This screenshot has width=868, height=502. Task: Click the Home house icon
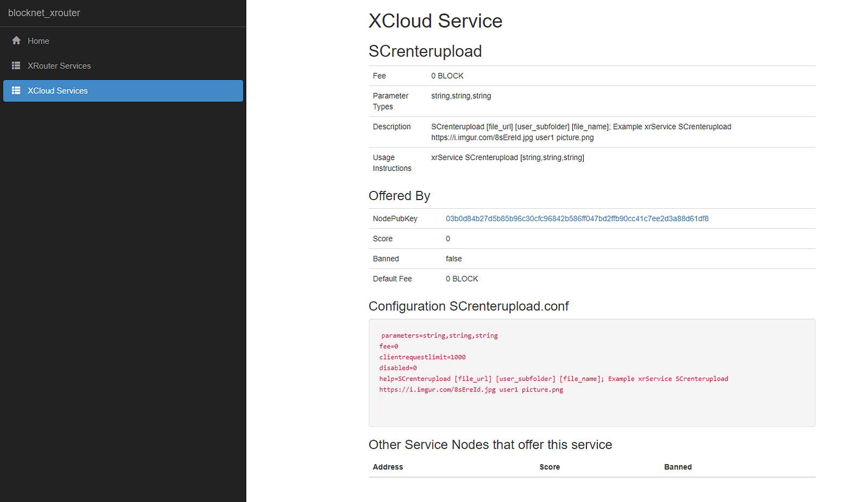16,41
